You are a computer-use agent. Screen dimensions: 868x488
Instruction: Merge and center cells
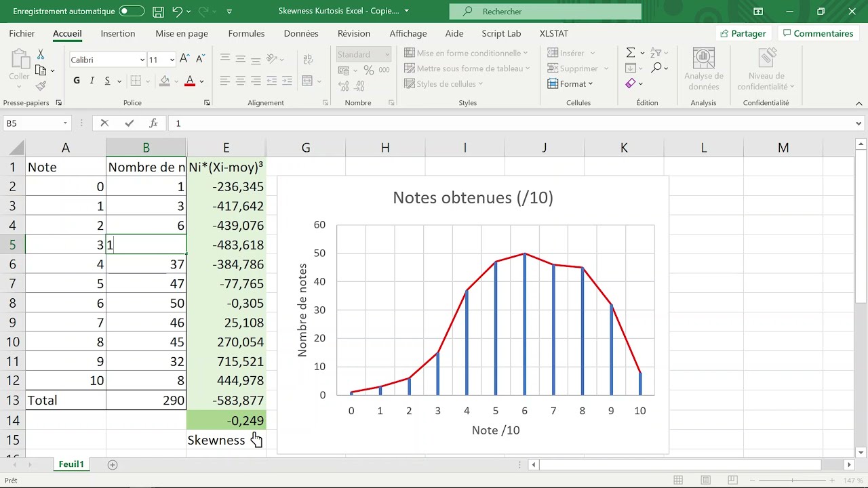tap(307, 81)
